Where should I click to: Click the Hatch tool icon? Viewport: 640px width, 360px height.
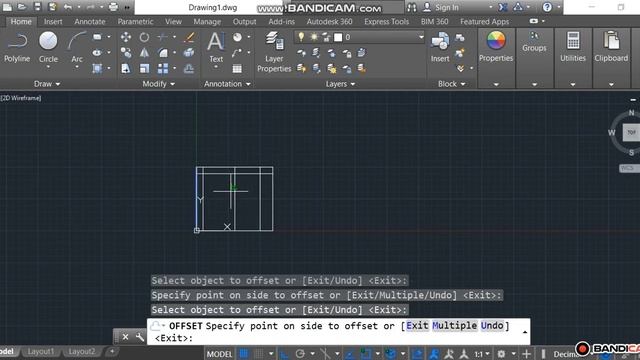(x=97, y=68)
